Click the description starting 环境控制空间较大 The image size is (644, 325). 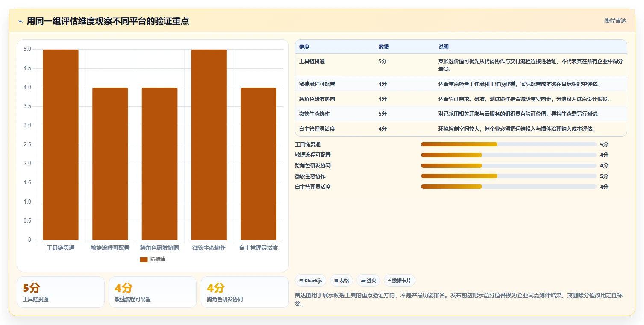coord(517,129)
